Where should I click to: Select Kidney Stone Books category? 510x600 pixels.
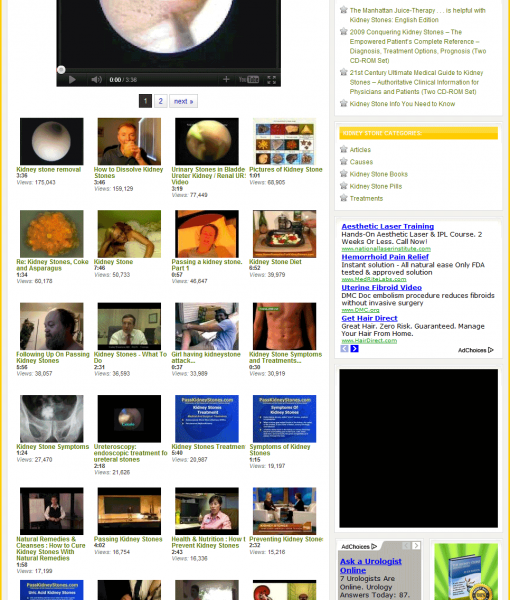click(x=378, y=174)
